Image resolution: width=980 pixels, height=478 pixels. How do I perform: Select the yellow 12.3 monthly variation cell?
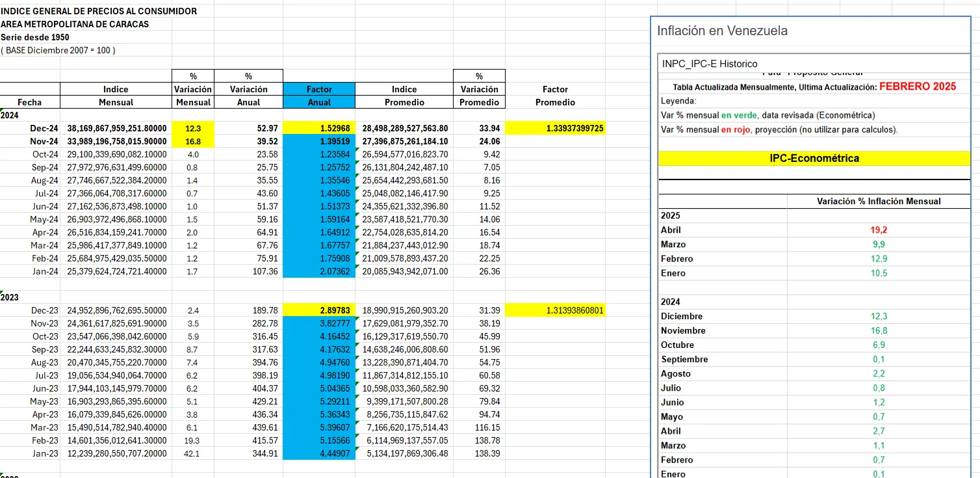(x=193, y=129)
